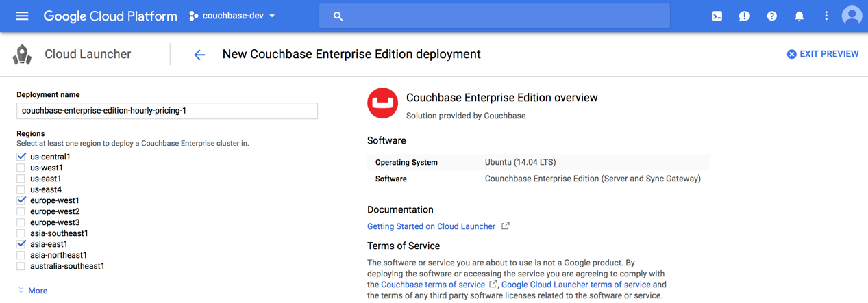Go back using the left arrow

pyautogui.click(x=199, y=55)
